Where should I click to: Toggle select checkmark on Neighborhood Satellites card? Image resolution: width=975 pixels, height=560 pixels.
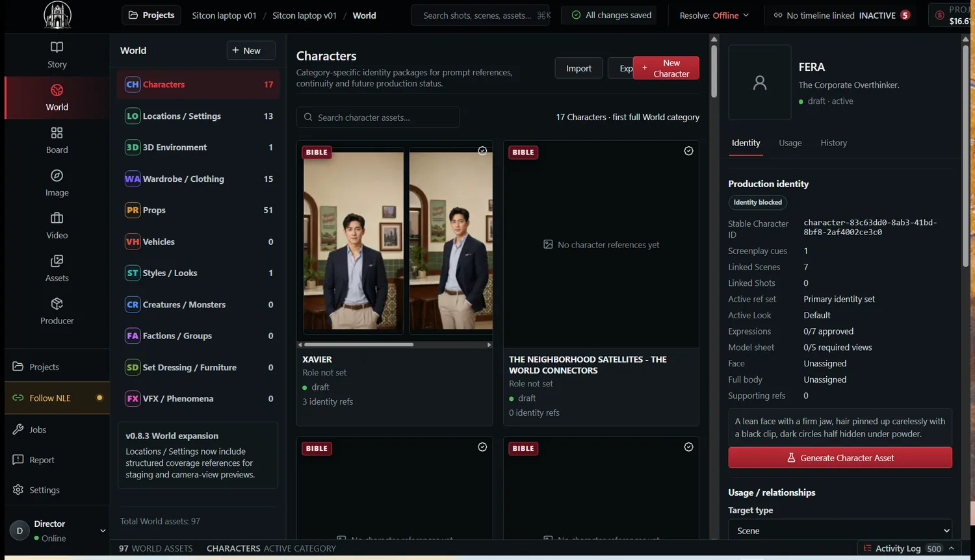pos(688,151)
